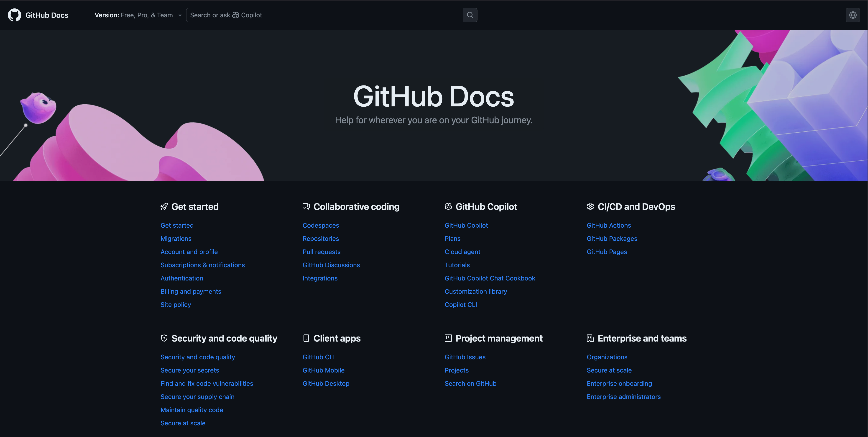868x437 pixels.
Task: Open GitHub Discussions docs
Action: tap(331, 265)
